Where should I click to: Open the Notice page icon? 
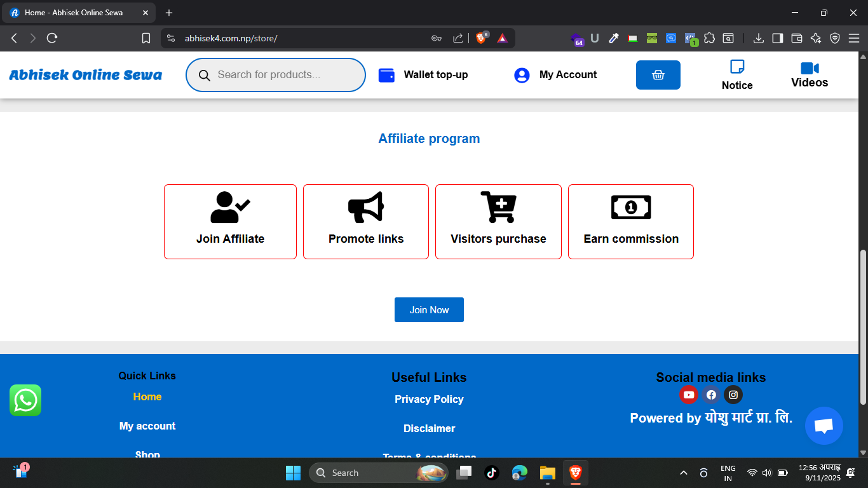(737, 67)
